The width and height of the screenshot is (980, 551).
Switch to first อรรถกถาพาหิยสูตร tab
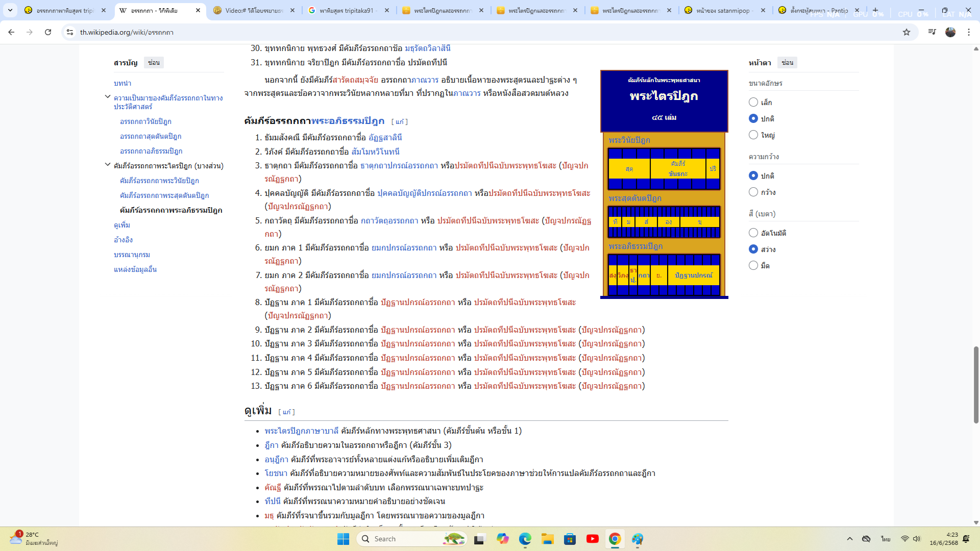(x=65, y=10)
